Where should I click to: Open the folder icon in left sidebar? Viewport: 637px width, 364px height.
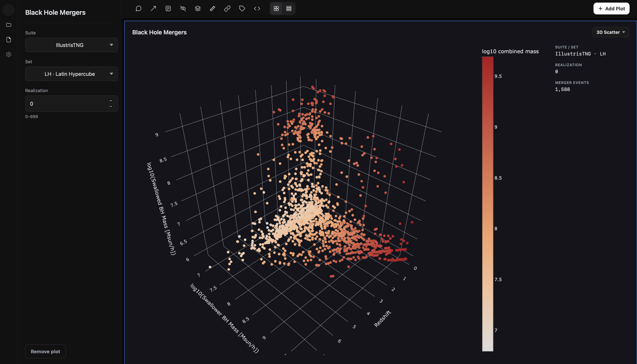pyautogui.click(x=9, y=25)
